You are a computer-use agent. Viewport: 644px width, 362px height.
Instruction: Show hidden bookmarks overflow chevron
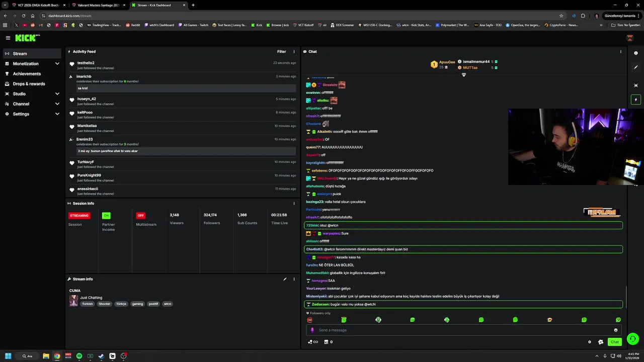tap(601, 25)
